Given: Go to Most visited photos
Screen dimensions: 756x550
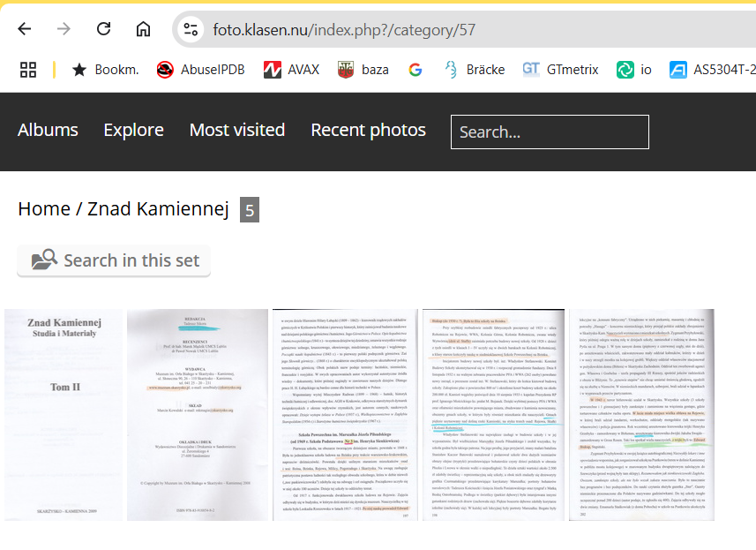Looking at the screenshot, I should pos(237,131).
